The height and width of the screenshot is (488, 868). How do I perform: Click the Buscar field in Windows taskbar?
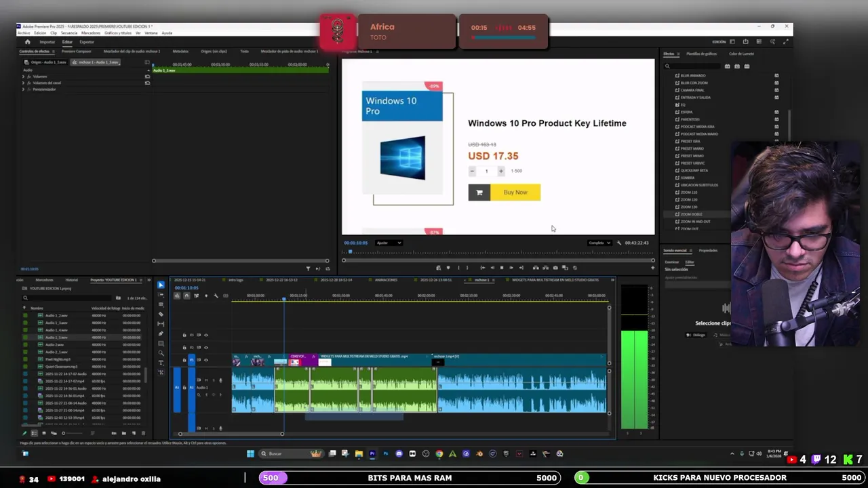point(291,453)
